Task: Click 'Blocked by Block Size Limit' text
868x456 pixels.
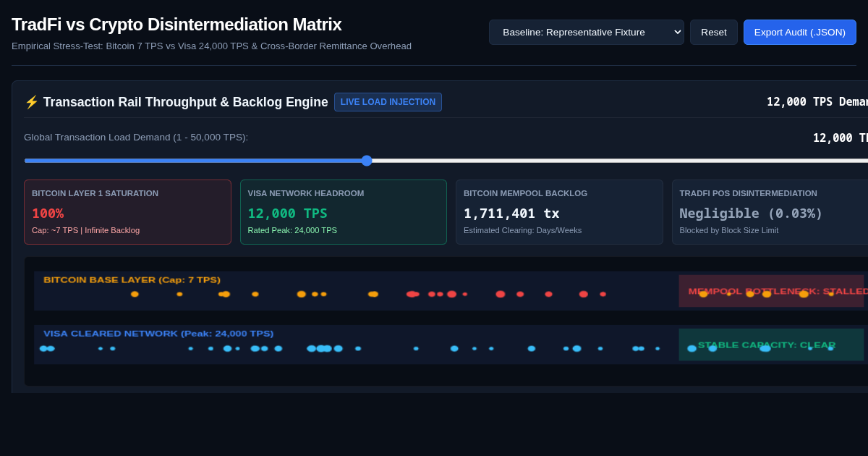Action: coord(729,230)
